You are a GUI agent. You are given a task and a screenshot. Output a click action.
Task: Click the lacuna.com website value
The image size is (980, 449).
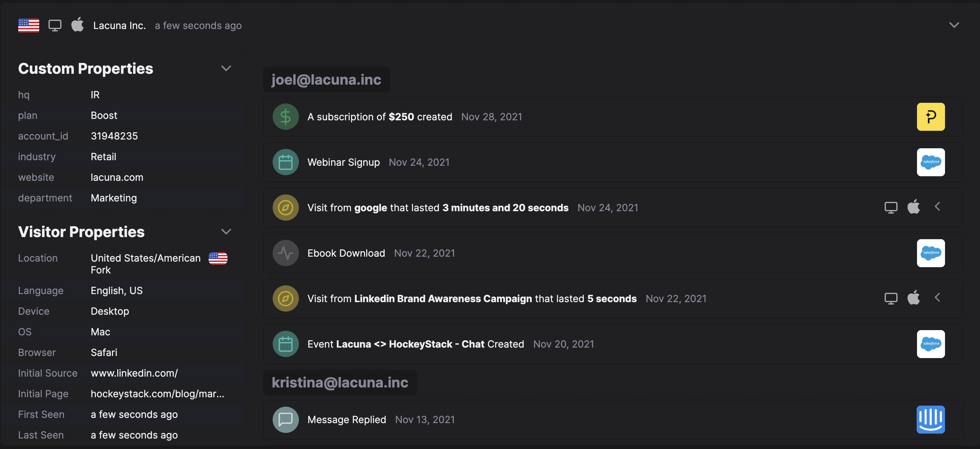coord(117,178)
